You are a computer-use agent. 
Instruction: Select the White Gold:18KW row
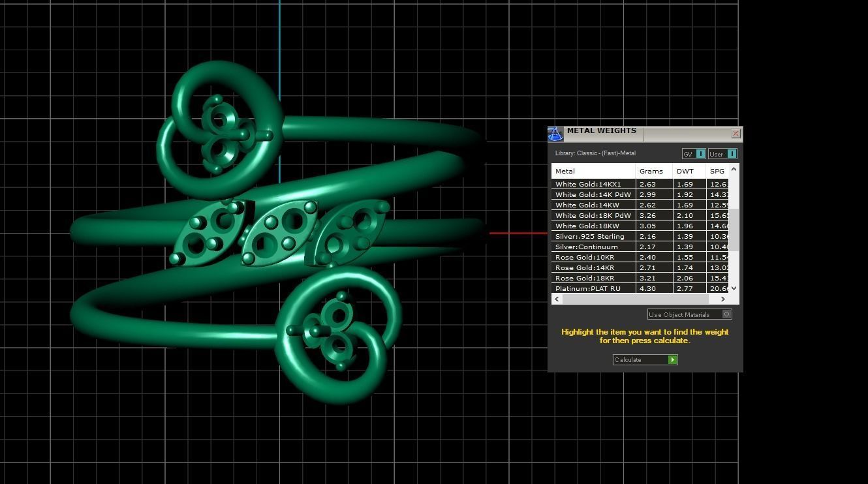640,226
